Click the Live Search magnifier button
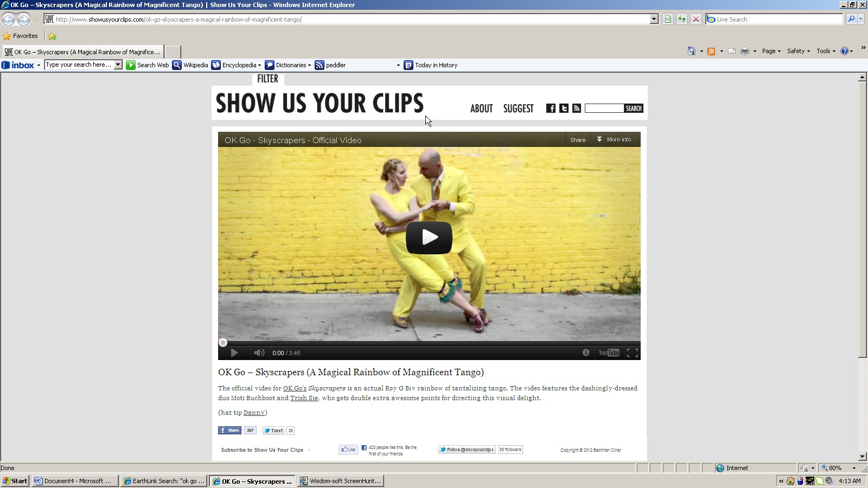This screenshot has width=868, height=488. point(851,19)
